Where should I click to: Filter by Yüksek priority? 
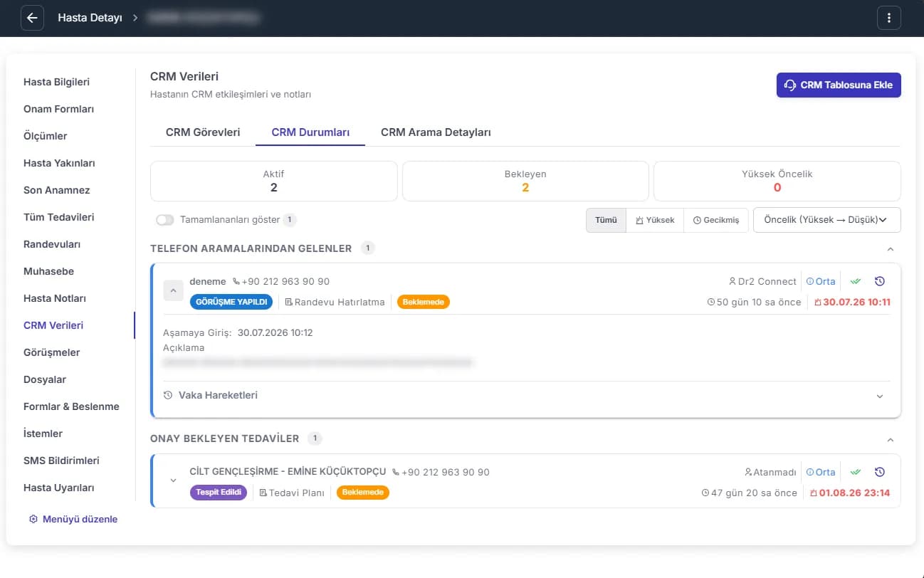(x=655, y=220)
